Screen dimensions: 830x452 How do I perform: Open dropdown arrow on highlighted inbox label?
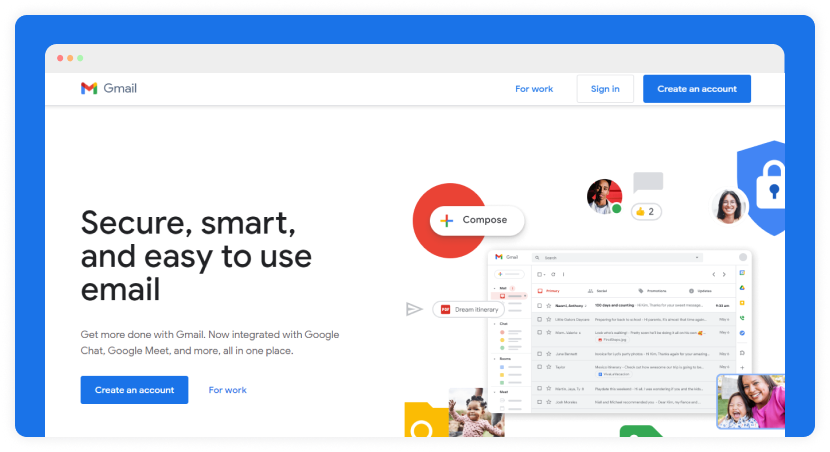(525, 296)
